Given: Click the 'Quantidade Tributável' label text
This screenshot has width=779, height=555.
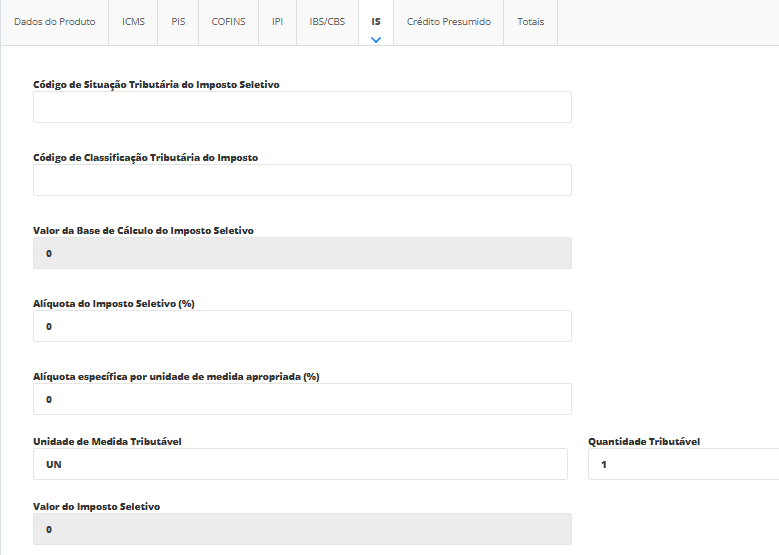Looking at the screenshot, I should [x=643, y=441].
